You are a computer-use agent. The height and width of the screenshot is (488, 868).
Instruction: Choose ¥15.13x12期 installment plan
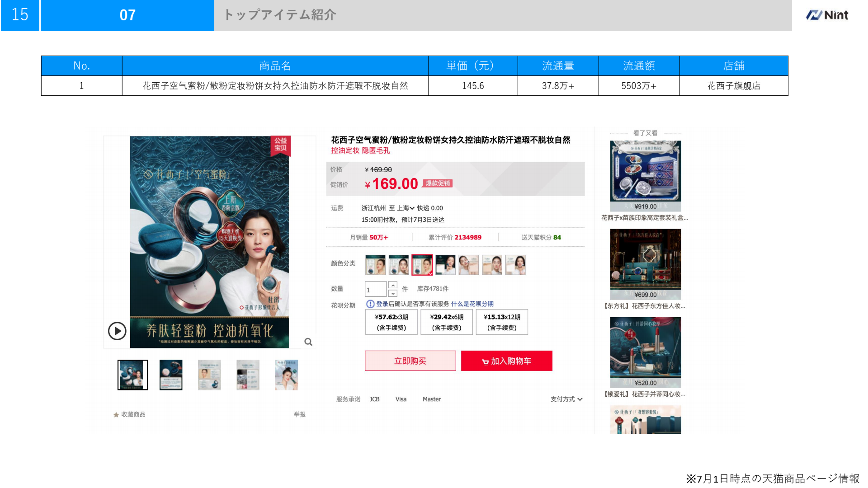[501, 322]
